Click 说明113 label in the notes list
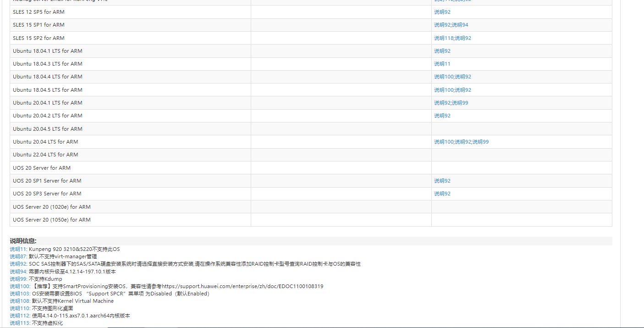Viewport: 644px width, 328px height. [x=20, y=323]
